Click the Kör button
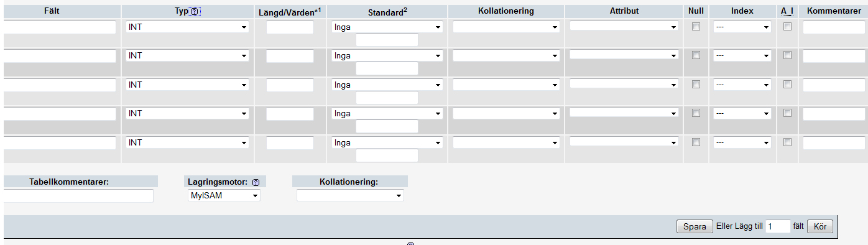This screenshot has width=868, height=245. 820,227
